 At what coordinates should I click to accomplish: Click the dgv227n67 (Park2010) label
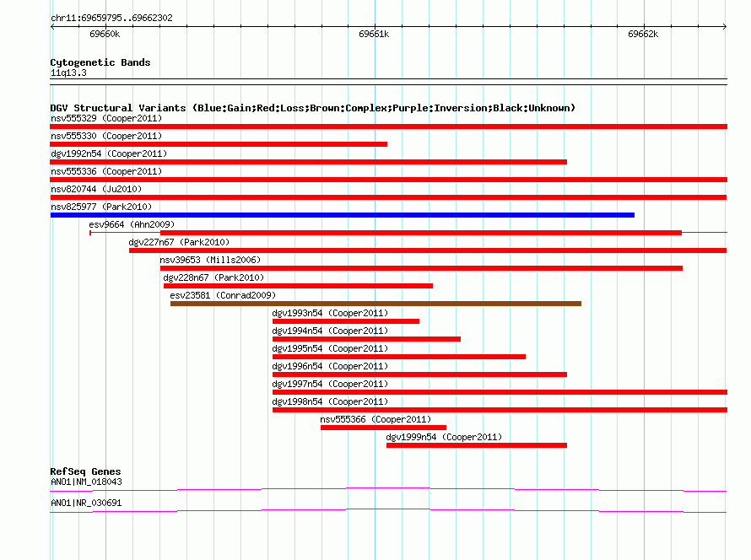[179, 242]
